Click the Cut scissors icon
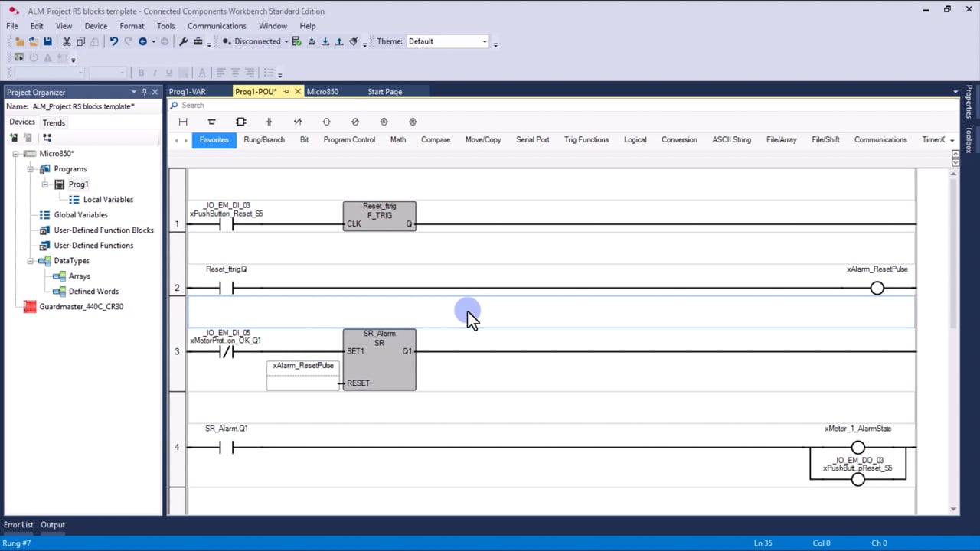Image resolution: width=980 pixels, height=551 pixels. 67,41
